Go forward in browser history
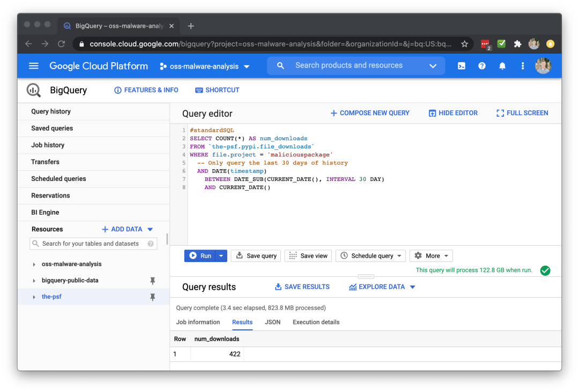Screen dimensions: 579x392 tap(44, 44)
